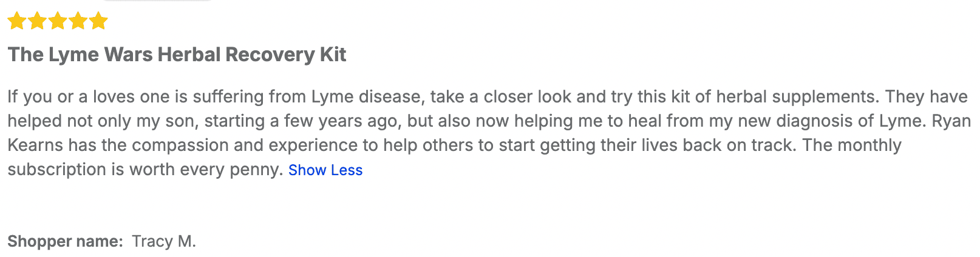Click the word "Recovery" in the title
Screen dimensions: 980x257
coord(270,55)
